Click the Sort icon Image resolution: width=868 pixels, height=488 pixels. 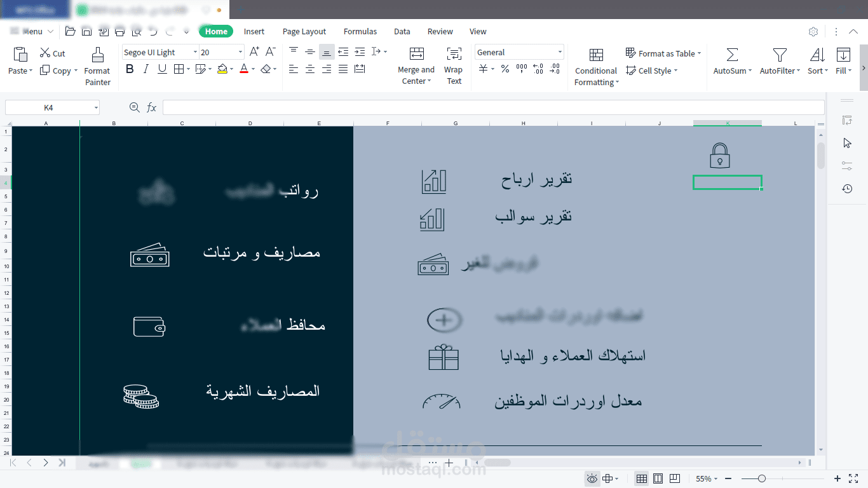pyautogui.click(x=818, y=55)
